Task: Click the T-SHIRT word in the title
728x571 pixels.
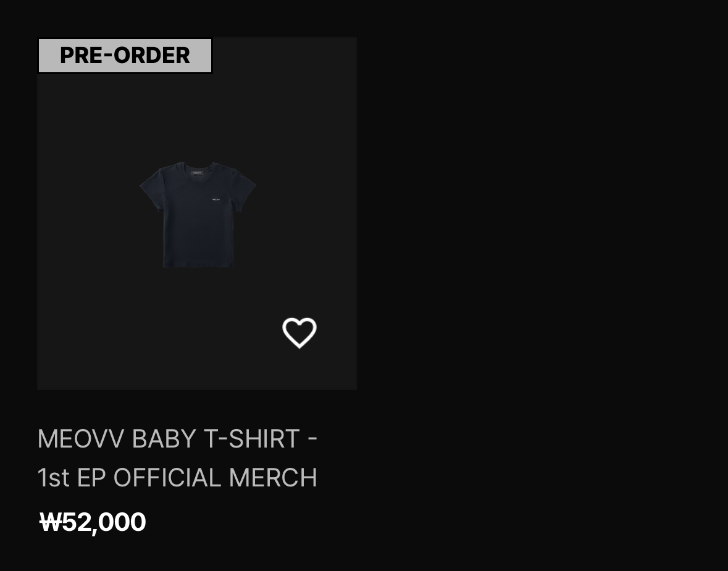Action: coord(252,439)
